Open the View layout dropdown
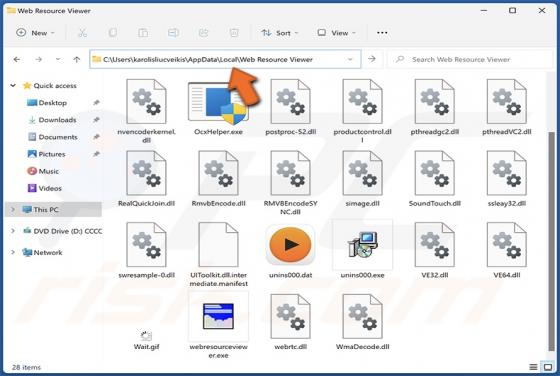 point(337,33)
